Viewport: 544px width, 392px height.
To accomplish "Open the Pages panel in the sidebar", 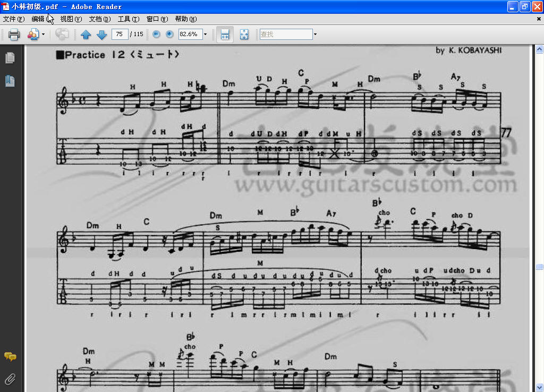I will click(10, 57).
